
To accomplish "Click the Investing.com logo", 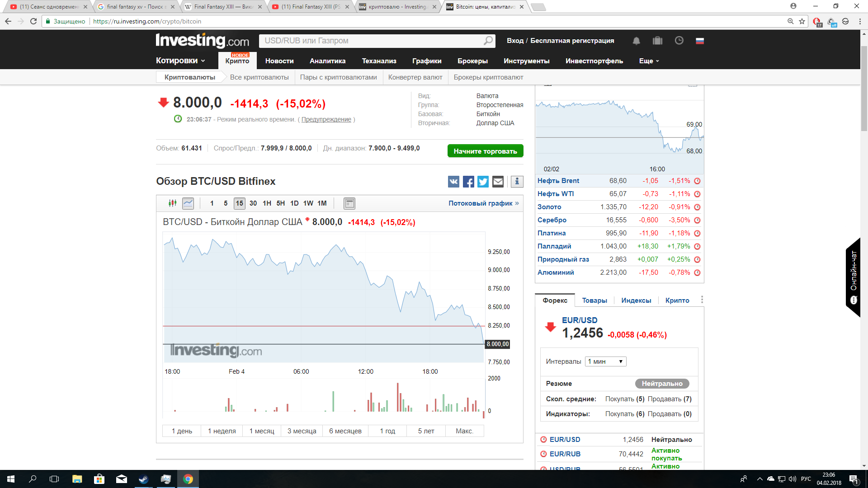I will [203, 41].
